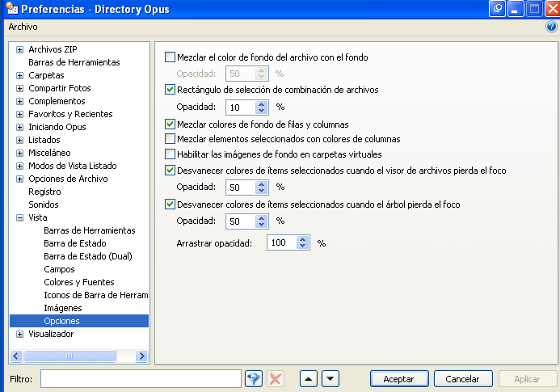Toggle Desvanecer colores when árbol pierda foco
This screenshot has width=560, height=392.
(170, 204)
